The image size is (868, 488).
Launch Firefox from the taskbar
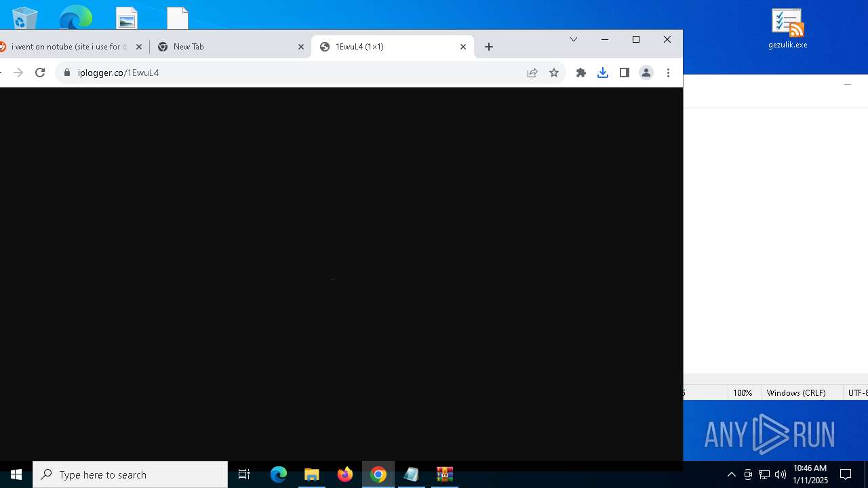pos(345,474)
